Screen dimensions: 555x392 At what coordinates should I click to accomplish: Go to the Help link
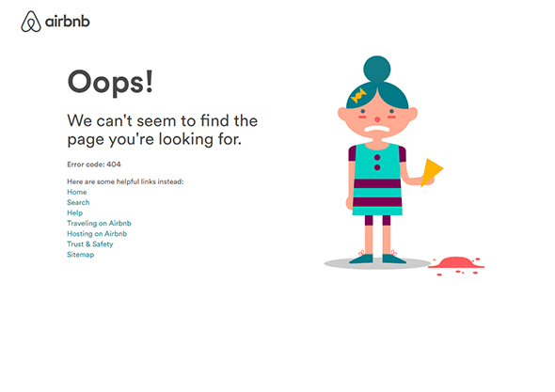pyautogui.click(x=74, y=213)
